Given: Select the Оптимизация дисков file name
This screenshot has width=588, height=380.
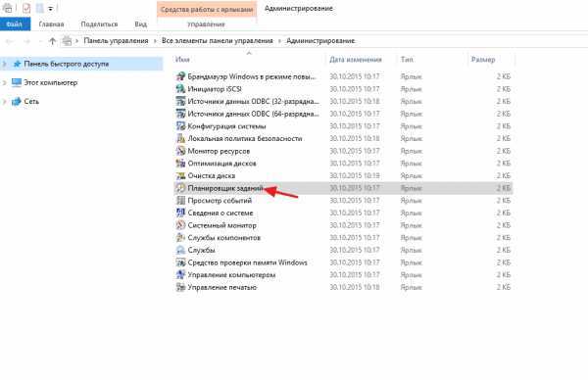Looking at the screenshot, I should coord(221,164).
